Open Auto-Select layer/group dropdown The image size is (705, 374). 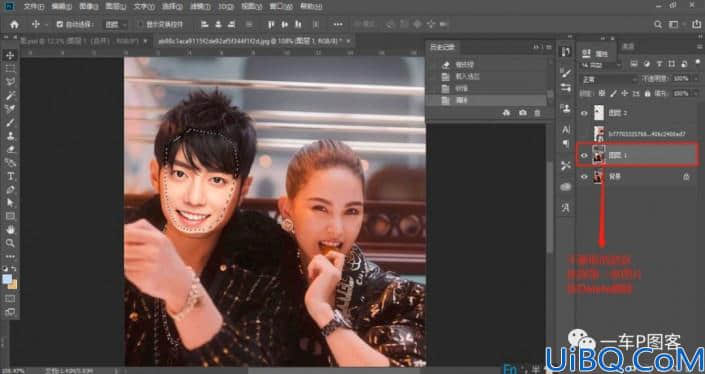click(x=116, y=25)
